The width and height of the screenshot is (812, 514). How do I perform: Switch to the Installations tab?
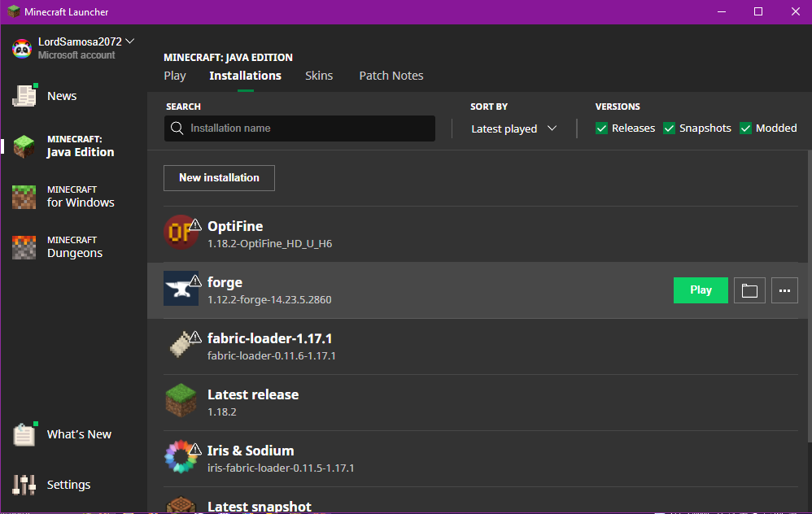click(x=245, y=76)
